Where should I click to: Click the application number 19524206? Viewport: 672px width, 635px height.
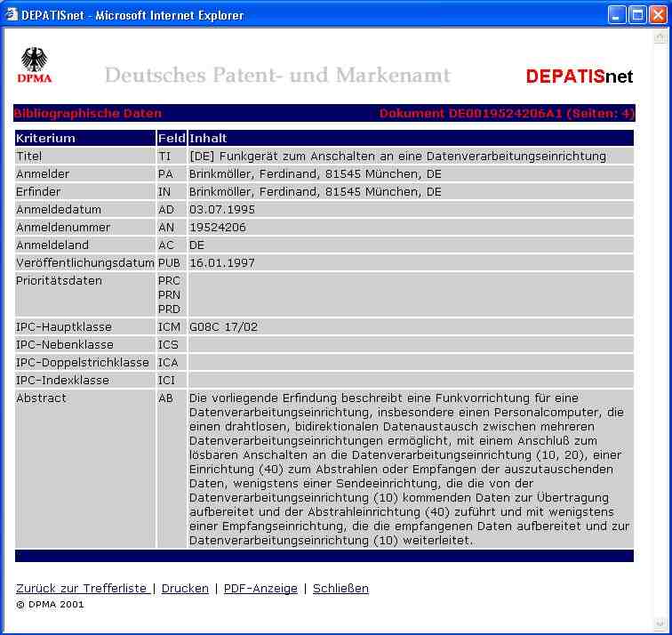click(x=218, y=228)
